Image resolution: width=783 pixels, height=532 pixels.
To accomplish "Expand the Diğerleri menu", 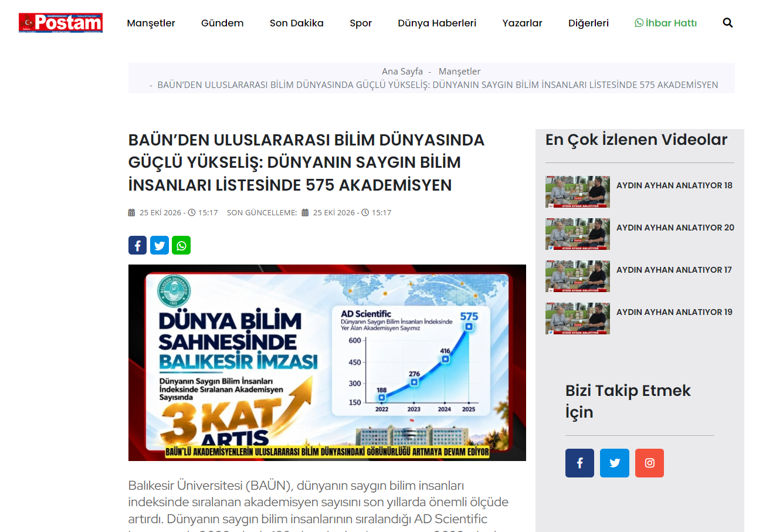I will pyautogui.click(x=589, y=23).
